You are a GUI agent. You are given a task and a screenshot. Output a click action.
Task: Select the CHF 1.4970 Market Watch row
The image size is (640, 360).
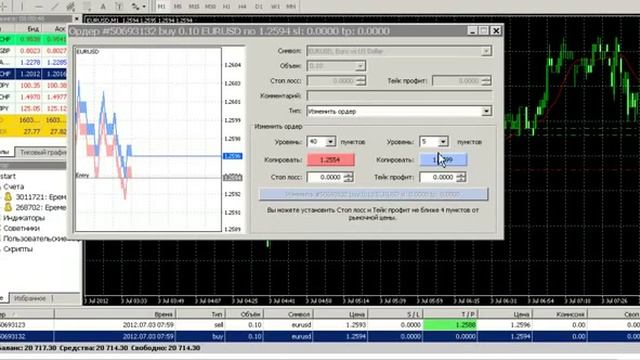(33, 97)
